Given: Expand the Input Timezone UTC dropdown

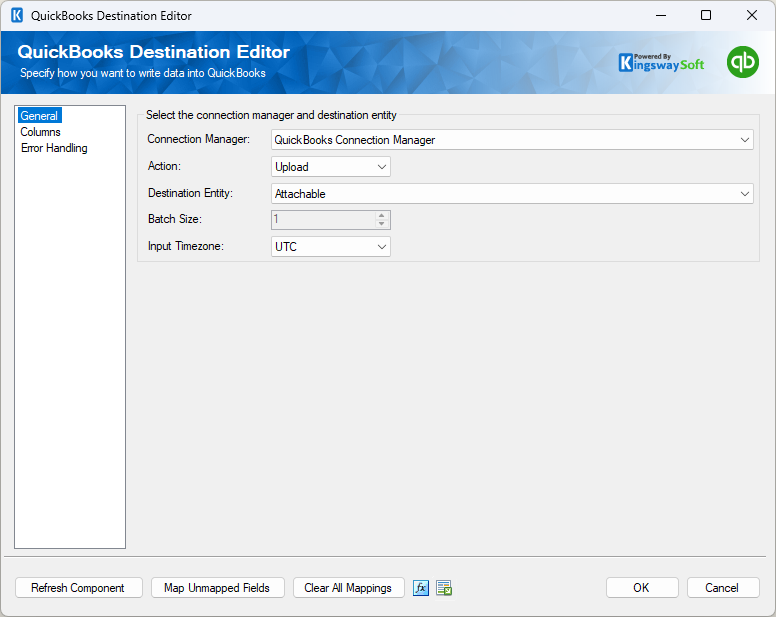Looking at the screenshot, I should tap(331, 246).
